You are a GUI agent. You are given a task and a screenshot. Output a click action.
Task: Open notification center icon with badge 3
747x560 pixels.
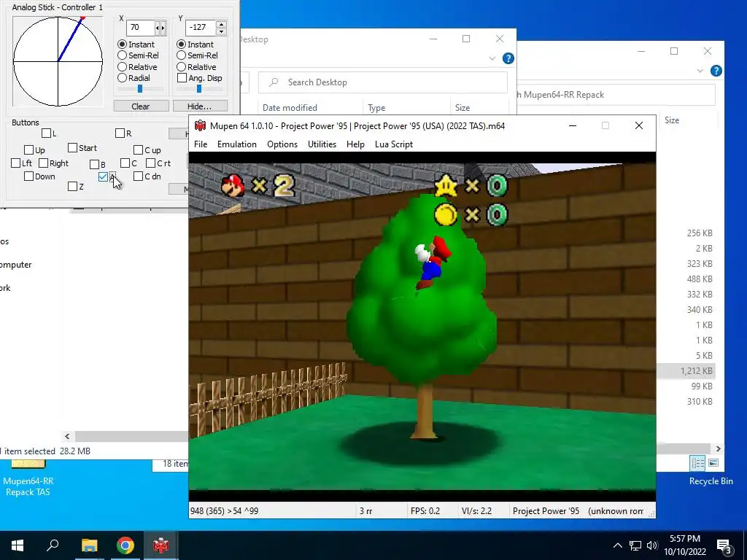(724, 545)
